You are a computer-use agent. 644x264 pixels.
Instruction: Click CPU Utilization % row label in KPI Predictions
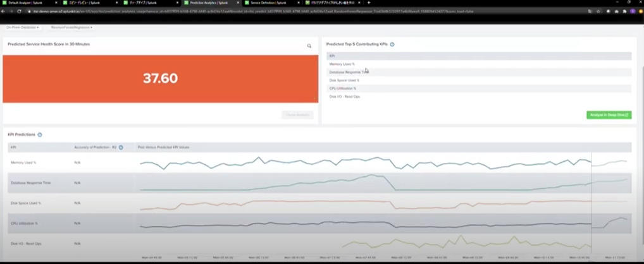(24, 224)
